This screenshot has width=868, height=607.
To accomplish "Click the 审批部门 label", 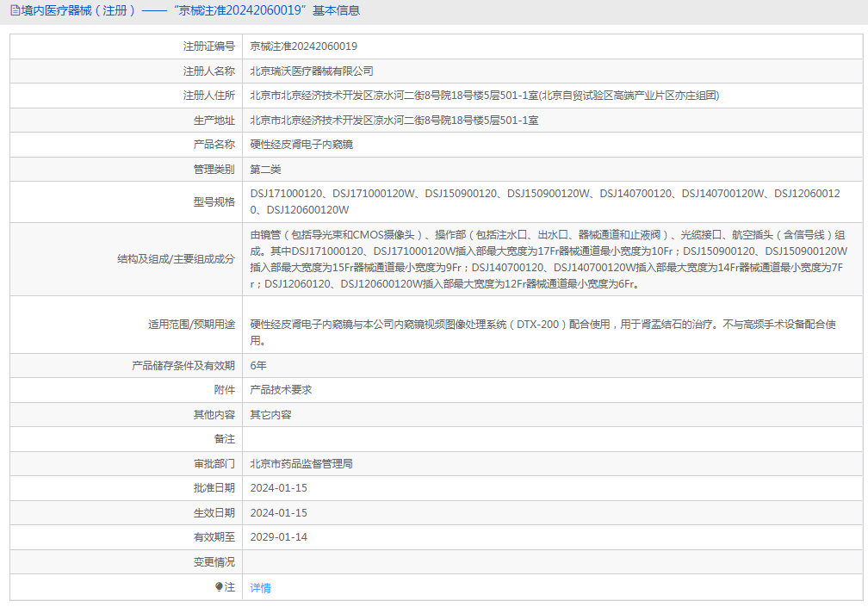I will point(214,464).
